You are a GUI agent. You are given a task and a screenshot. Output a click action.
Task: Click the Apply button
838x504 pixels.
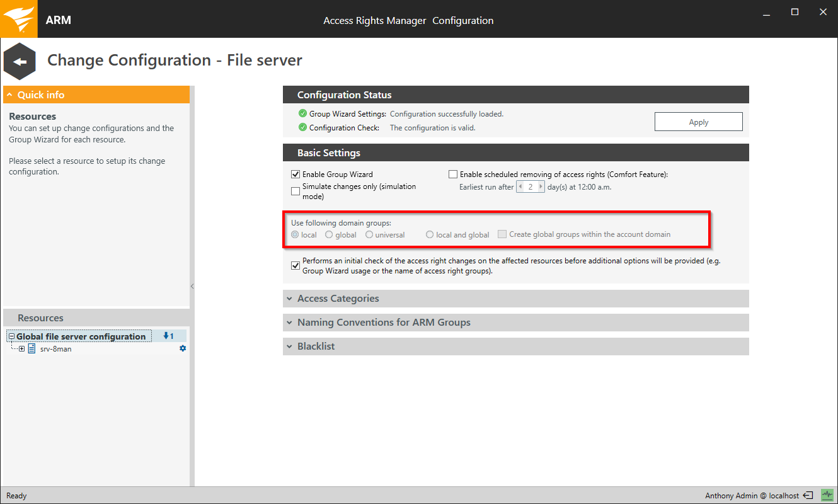[698, 122]
